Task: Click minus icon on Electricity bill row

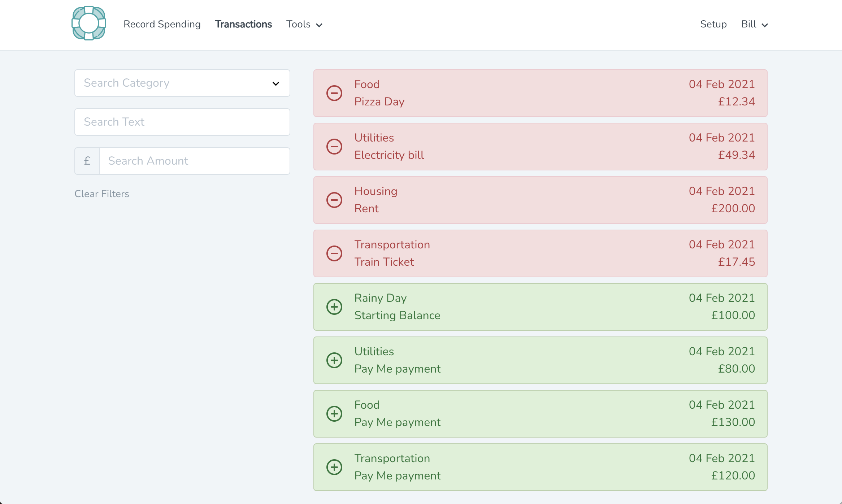Action: pyautogui.click(x=334, y=147)
